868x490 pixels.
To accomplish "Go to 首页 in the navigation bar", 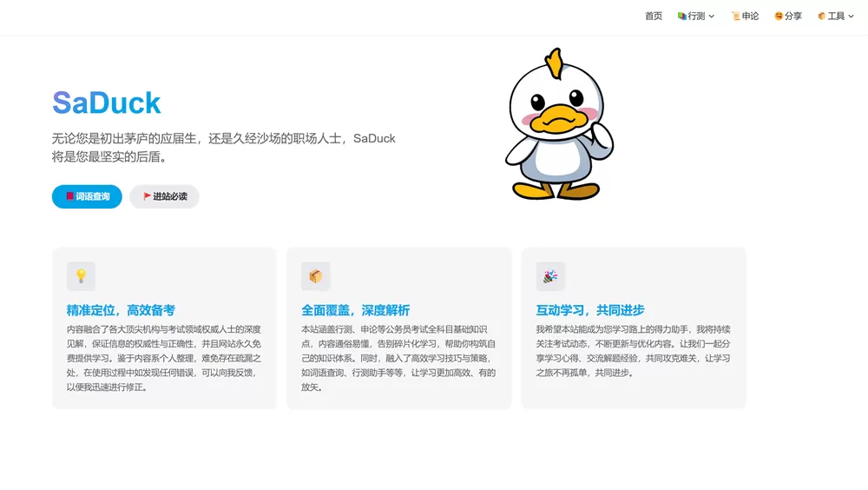I will click(x=654, y=17).
